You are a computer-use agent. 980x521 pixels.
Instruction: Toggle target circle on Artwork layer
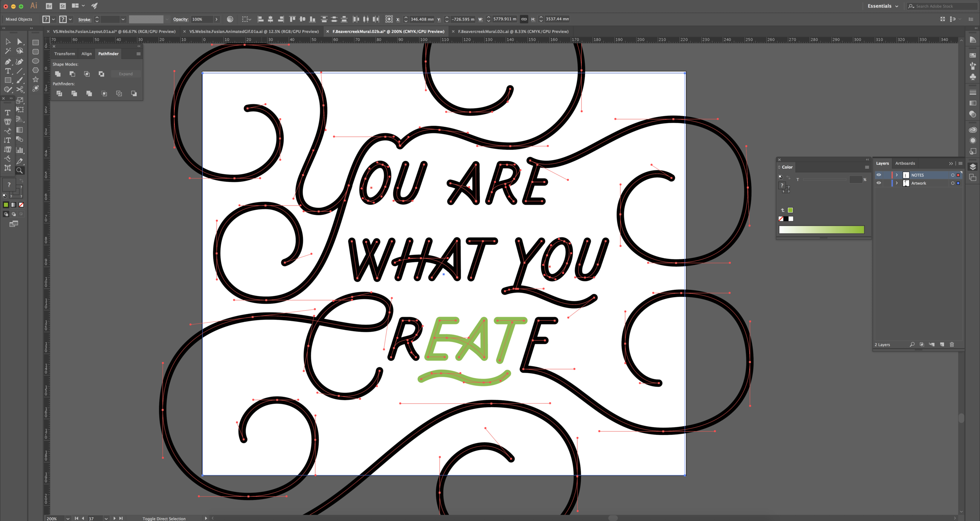[953, 183]
